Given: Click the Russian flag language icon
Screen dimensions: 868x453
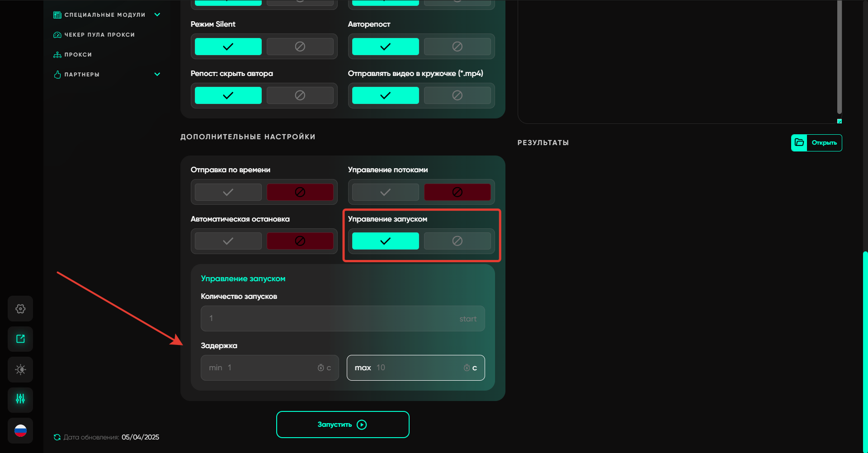Looking at the screenshot, I should click(20, 430).
